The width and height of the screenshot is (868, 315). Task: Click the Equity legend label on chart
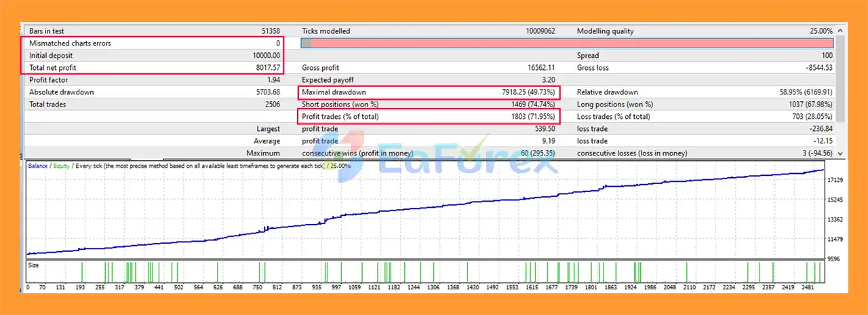click(61, 166)
